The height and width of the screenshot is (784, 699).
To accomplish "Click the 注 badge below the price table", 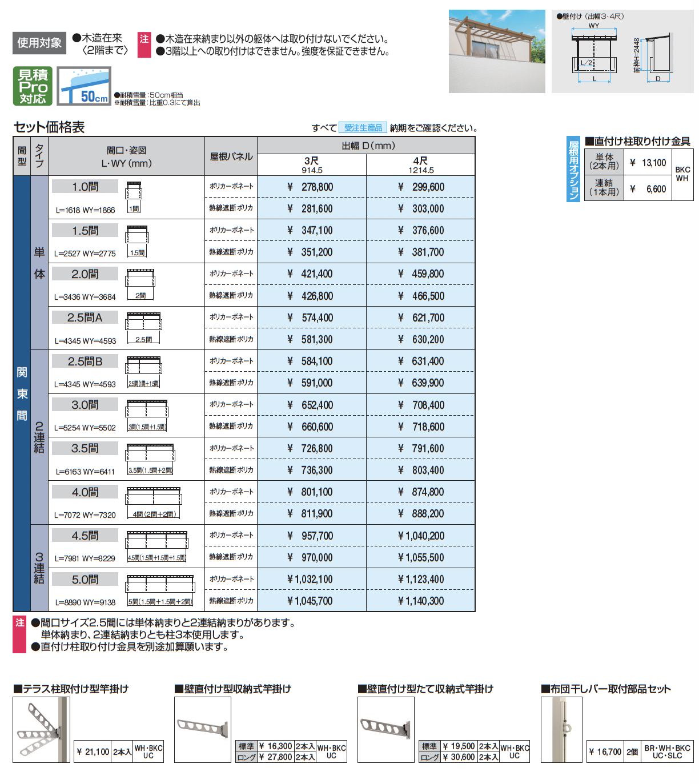I will click(20, 634).
